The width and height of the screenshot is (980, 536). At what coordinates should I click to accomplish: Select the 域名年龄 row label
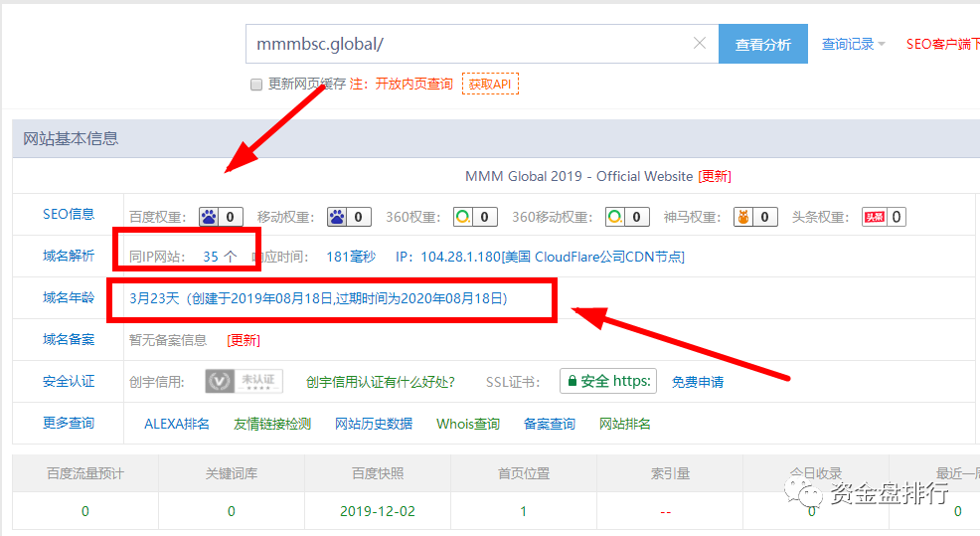tap(69, 297)
